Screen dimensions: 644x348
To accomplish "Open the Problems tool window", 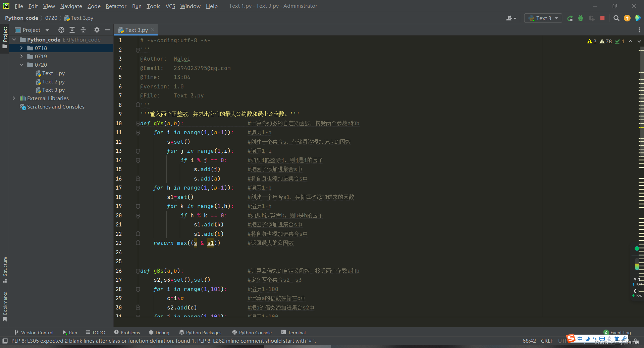I will (127, 332).
